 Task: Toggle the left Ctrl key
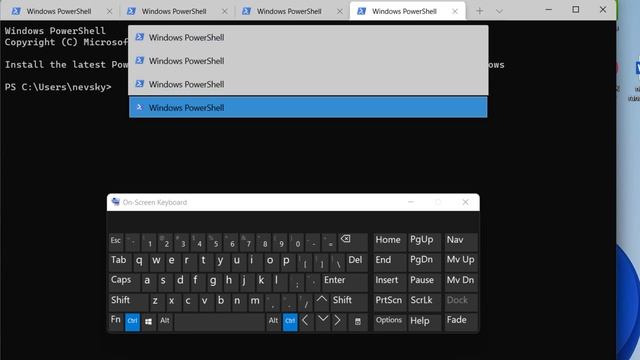tap(132, 322)
